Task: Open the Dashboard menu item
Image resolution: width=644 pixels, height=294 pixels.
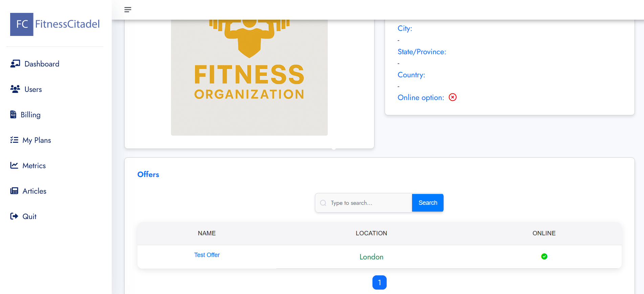Action: pyautogui.click(x=42, y=64)
